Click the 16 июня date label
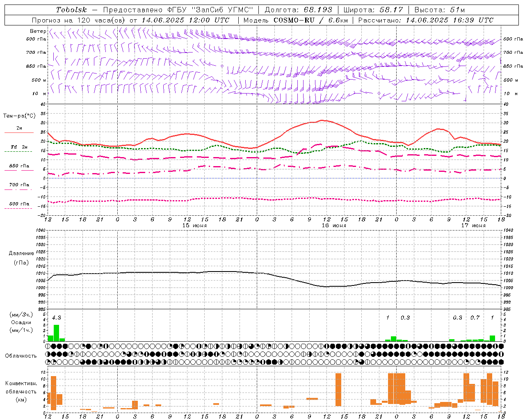 pos(334,226)
